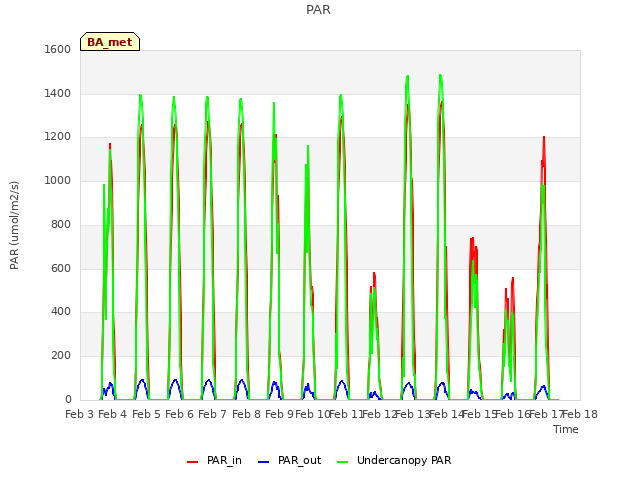Click the Time axis label
640x480 pixels.
pos(566,429)
